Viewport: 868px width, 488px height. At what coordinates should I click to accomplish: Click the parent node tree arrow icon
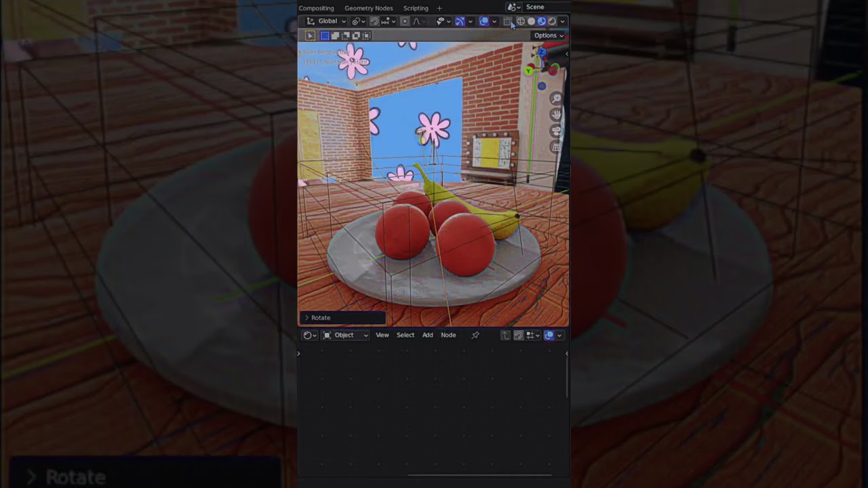[505, 335]
